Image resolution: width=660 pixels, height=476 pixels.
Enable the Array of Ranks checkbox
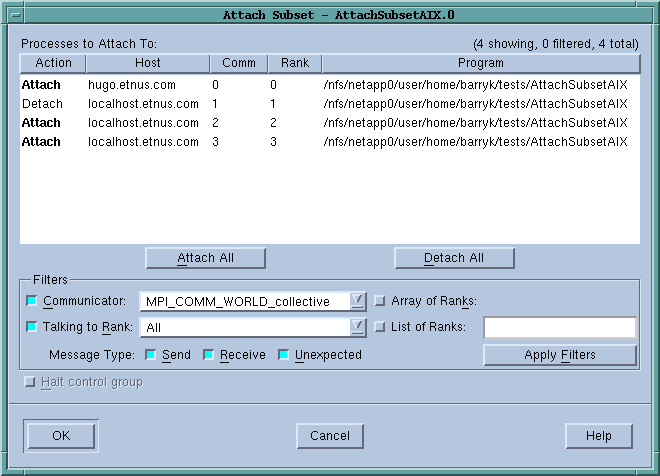pos(380,301)
